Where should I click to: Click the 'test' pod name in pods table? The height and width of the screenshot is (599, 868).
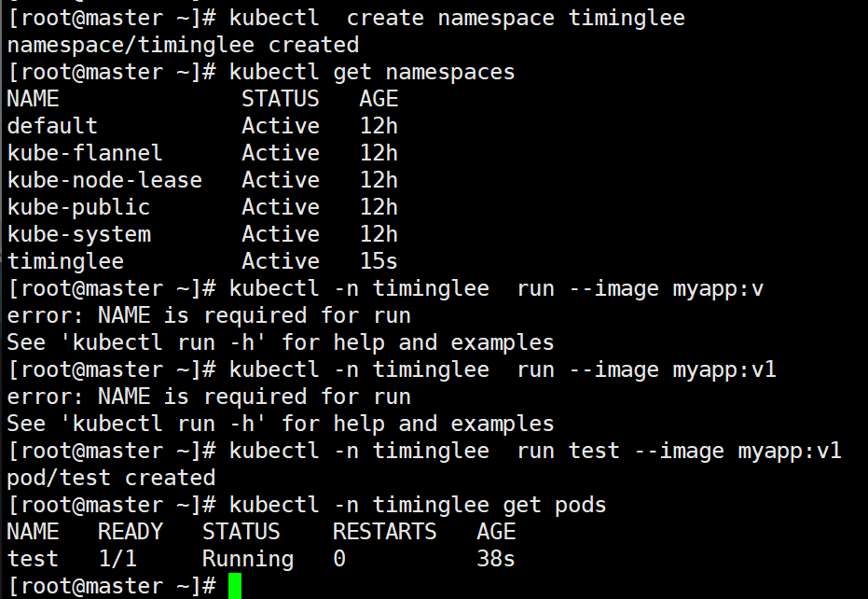(x=33, y=559)
